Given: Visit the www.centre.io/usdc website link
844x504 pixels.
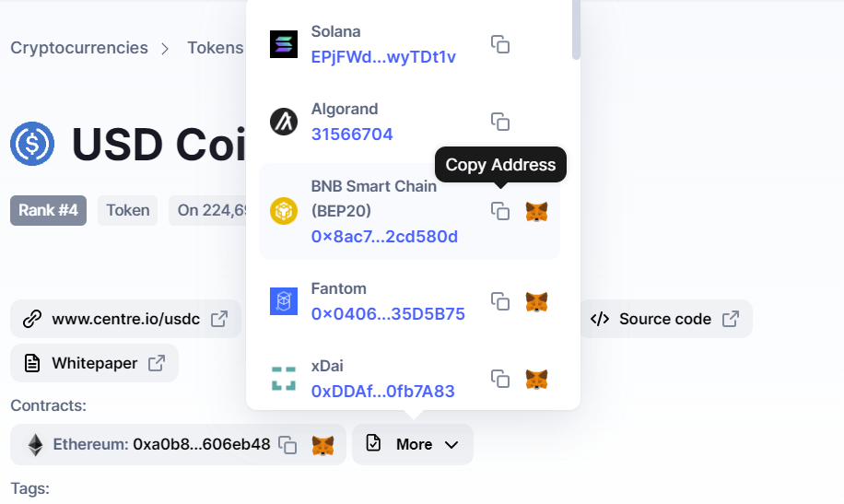Looking at the screenshot, I should click(125, 319).
